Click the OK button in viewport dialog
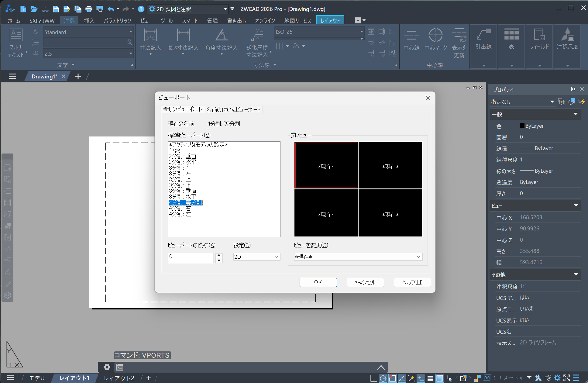Screen dimensions: 588x383 318,282
